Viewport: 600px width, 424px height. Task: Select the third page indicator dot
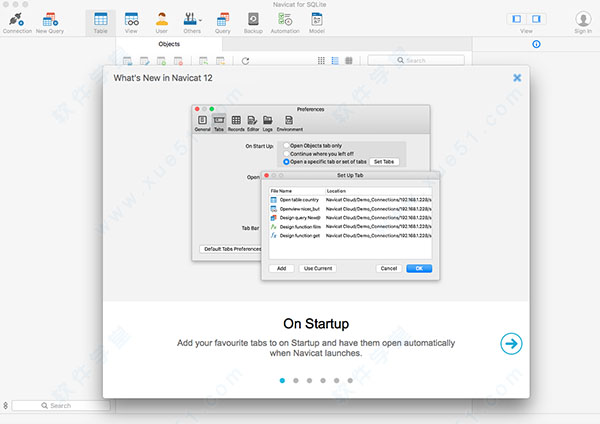310,380
